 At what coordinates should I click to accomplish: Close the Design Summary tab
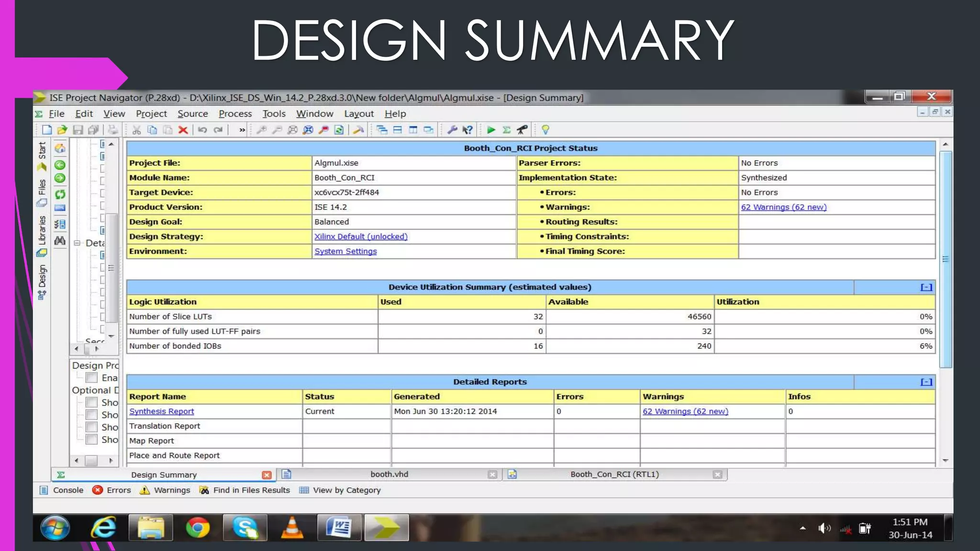pyautogui.click(x=267, y=475)
